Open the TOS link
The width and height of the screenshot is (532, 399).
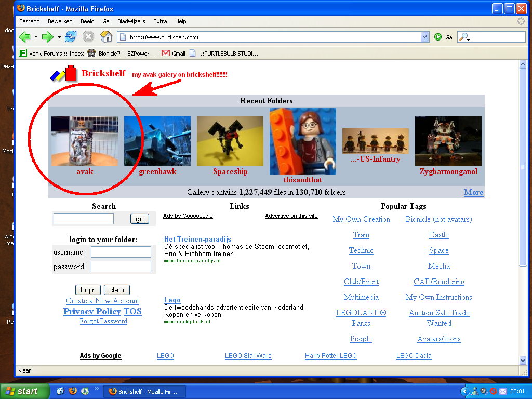tap(132, 312)
